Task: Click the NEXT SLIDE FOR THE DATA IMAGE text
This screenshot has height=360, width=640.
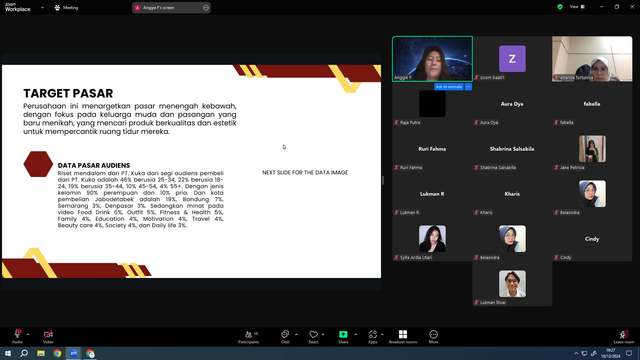Action: coord(305,173)
